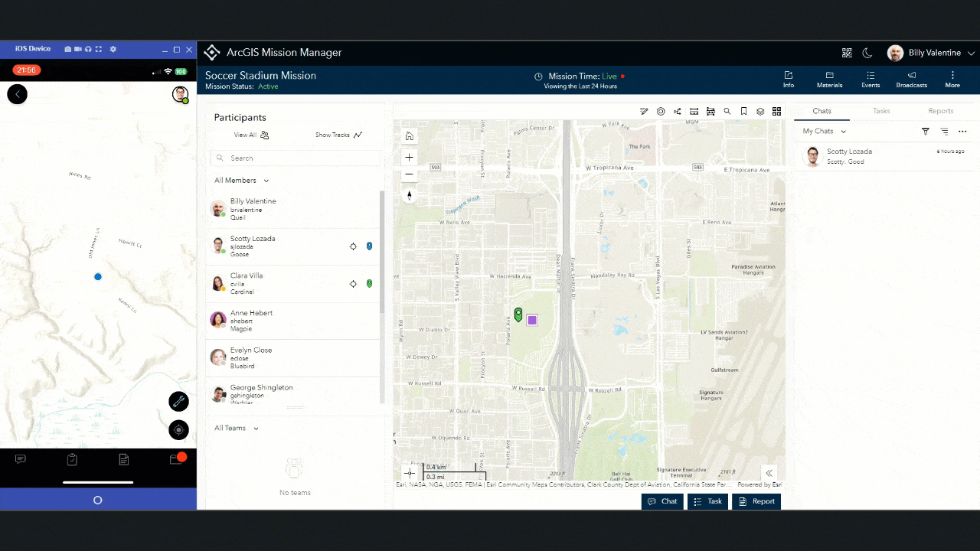
Task: Click the Chat button below the map
Action: click(662, 501)
